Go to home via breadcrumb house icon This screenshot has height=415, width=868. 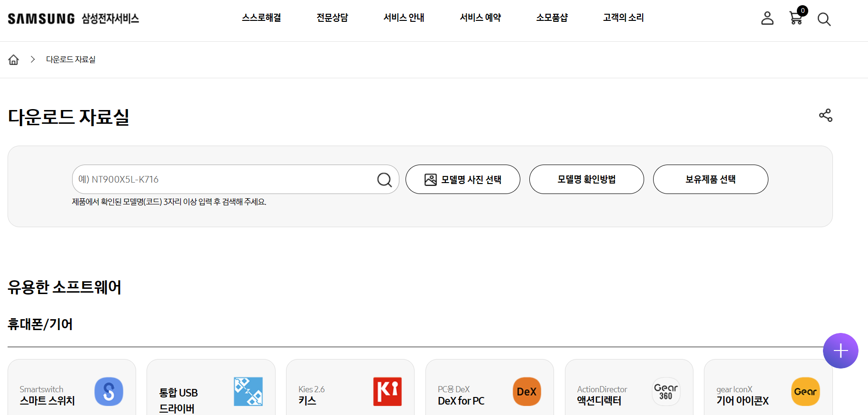tap(14, 59)
